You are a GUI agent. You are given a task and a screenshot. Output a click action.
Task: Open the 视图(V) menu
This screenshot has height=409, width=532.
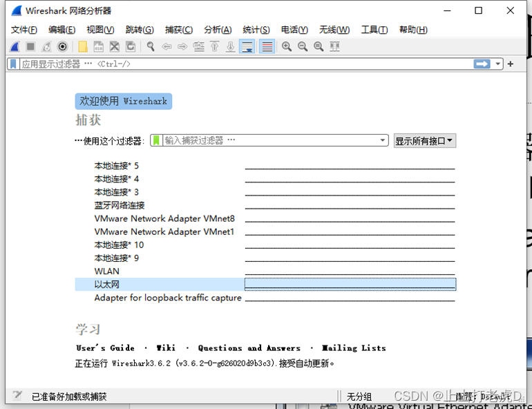click(100, 30)
